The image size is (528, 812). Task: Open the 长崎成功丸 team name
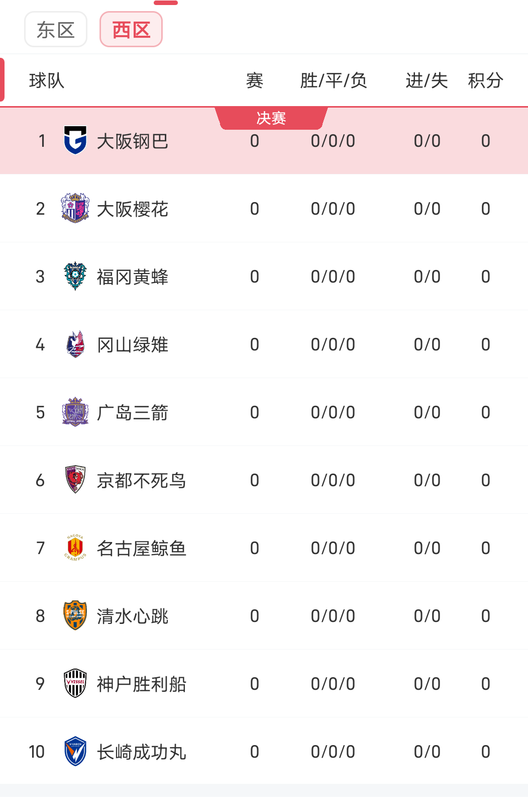141,752
